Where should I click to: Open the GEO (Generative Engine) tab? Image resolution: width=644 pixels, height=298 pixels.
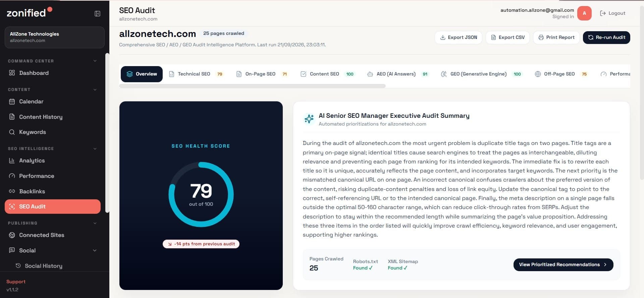click(482, 74)
